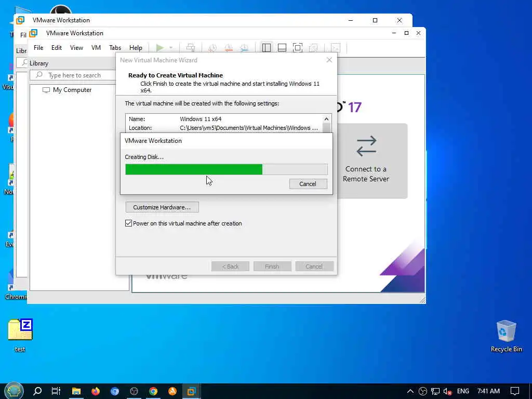Click the Unity mode toolbar icon

pos(313,48)
